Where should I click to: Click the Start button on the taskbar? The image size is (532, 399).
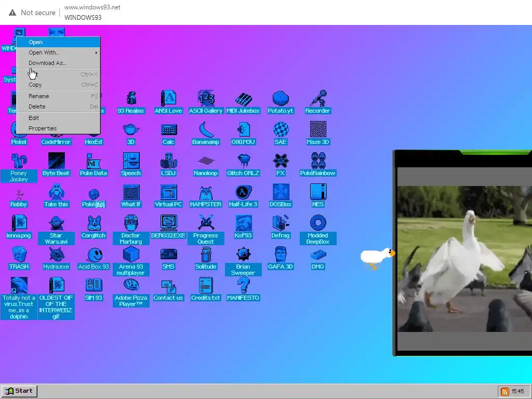[x=19, y=391]
